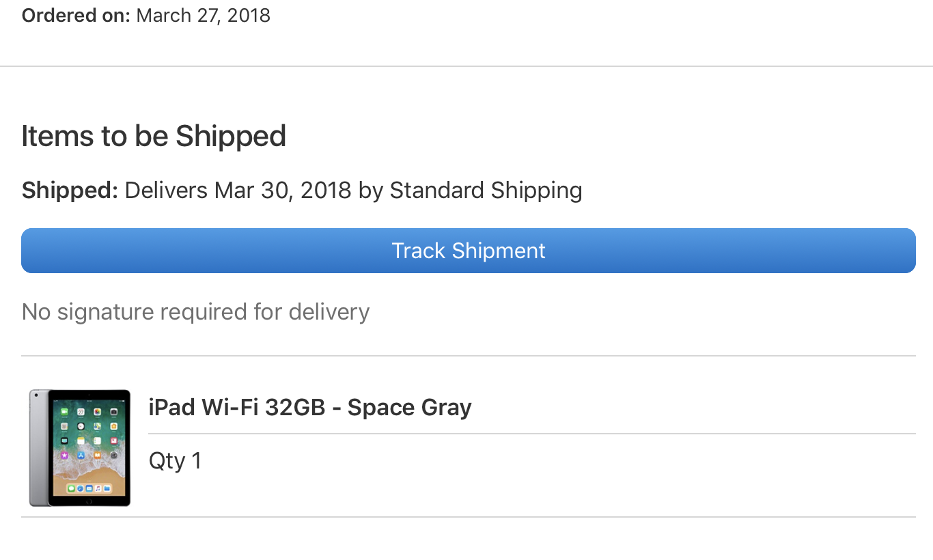Select the Settings gear icon on the iPad
Viewport: 933px width, 560px height.
coord(113,455)
